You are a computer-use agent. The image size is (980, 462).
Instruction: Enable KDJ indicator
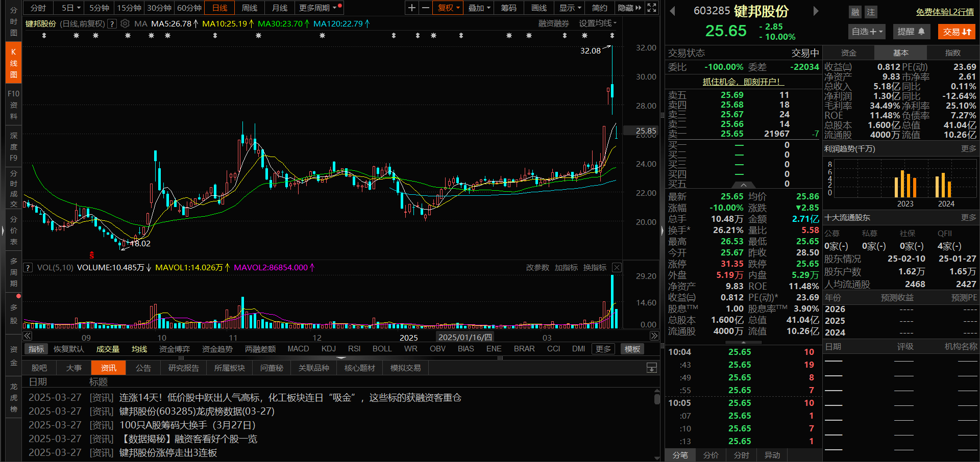(329, 349)
